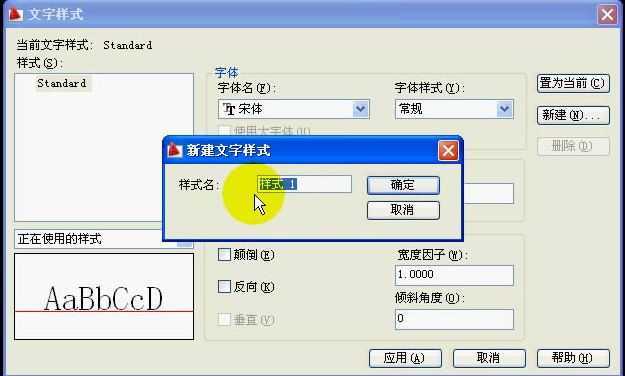This screenshot has width=625, height=376.
Task: Click the 倾斜角度 input field
Action: tap(454, 319)
